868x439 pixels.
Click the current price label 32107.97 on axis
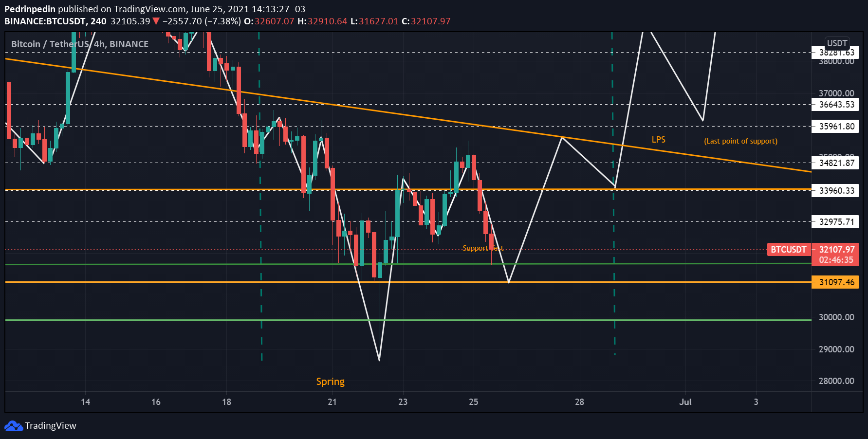836,249
